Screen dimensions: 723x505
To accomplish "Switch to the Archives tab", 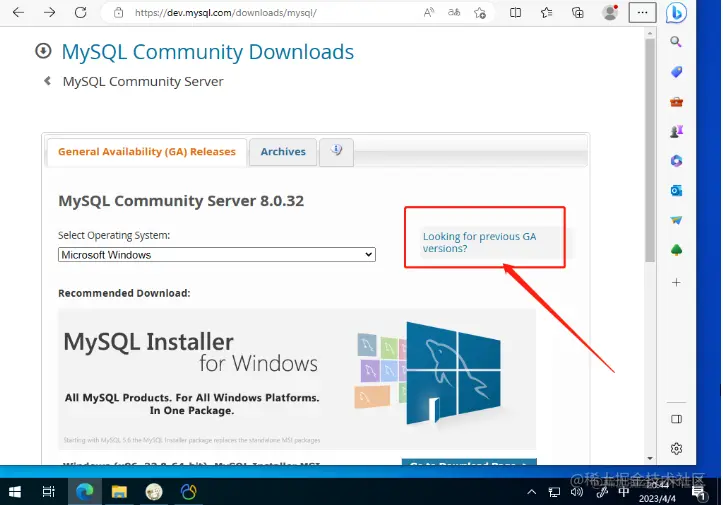I will click(x=283, y=152).
